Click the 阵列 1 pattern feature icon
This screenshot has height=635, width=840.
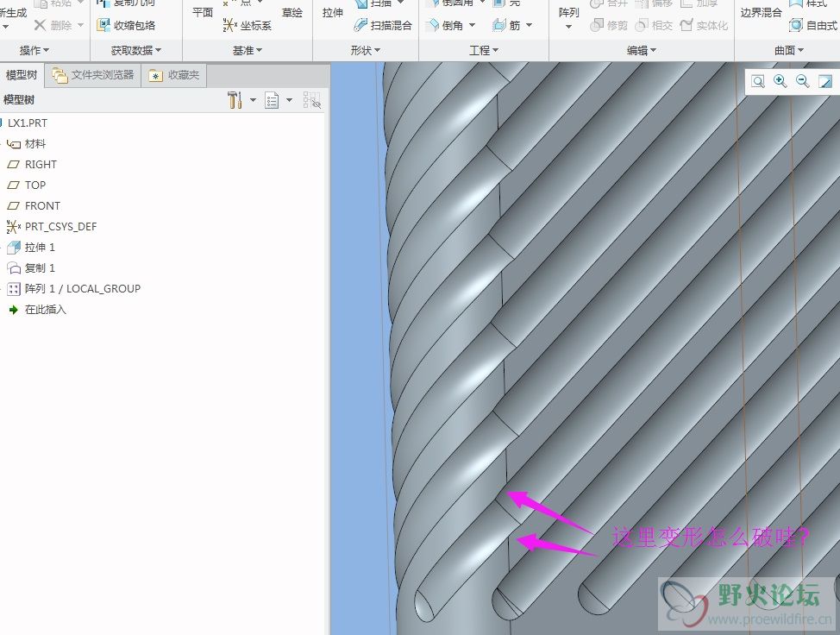point(14,289)
